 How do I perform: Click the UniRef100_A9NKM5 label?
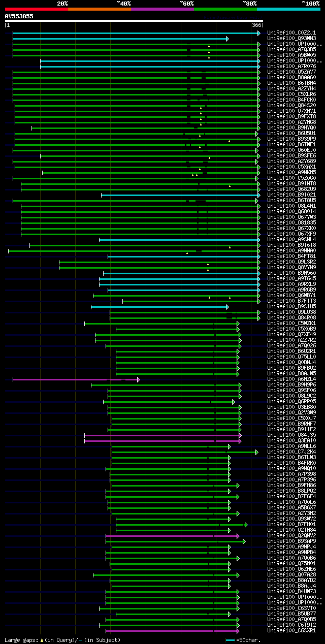click(x=291, y=173)
